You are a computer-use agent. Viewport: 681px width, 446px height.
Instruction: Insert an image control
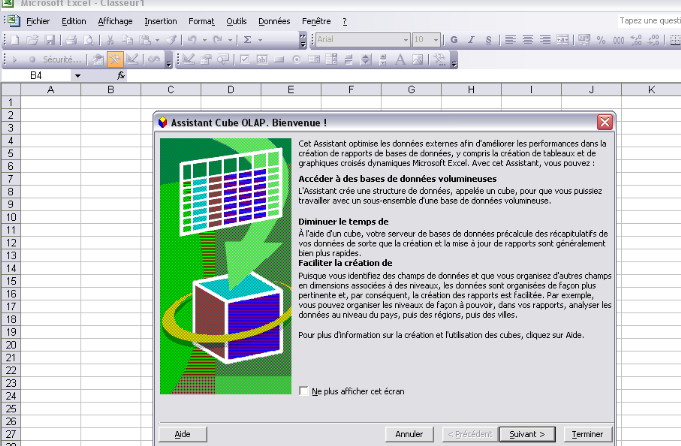pyautogui.click(x=417, y=59)
